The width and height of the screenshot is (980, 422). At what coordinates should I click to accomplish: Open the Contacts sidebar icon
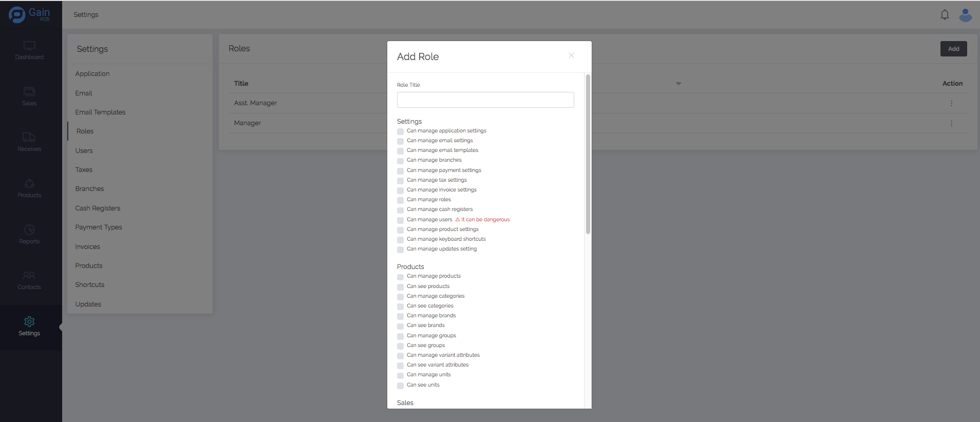click(x=29, y=276)
